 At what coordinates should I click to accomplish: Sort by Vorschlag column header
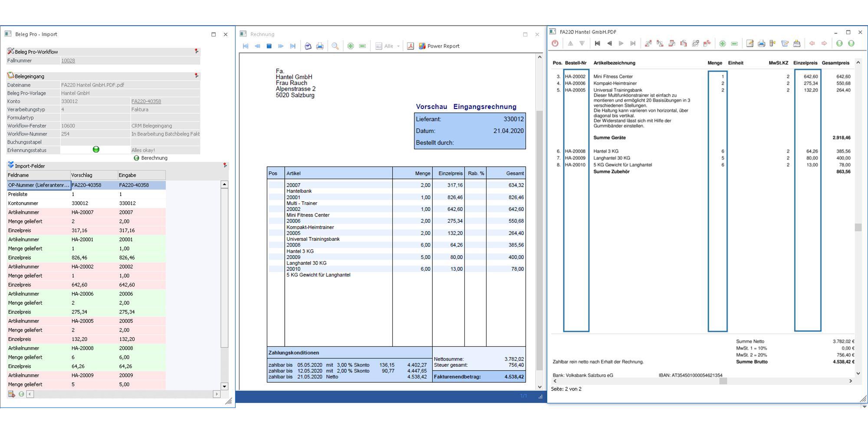pyautogui.click(x=94, y=175)
